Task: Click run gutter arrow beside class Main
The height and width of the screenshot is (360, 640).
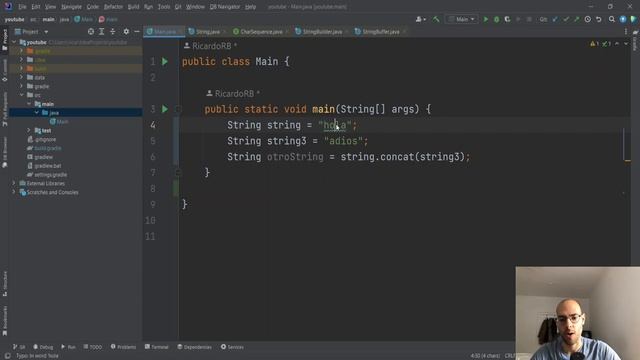Action: click(164, 62)
